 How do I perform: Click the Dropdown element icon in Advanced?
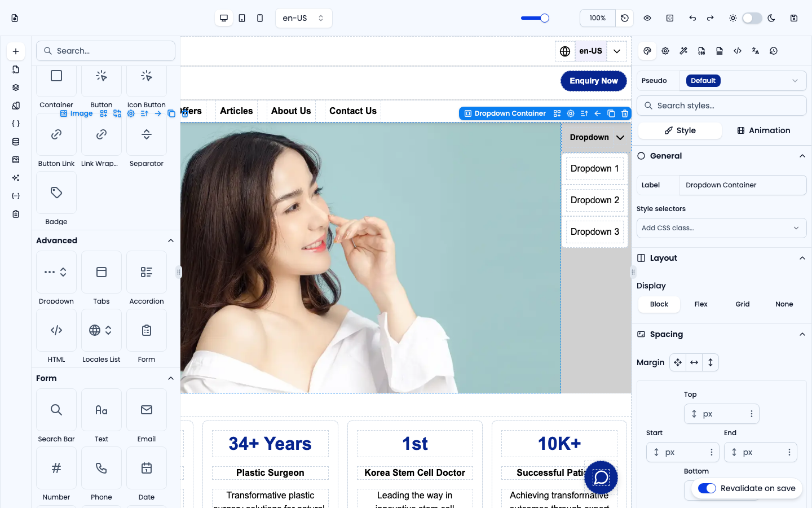pyautogui.click(x=56, y=272)
